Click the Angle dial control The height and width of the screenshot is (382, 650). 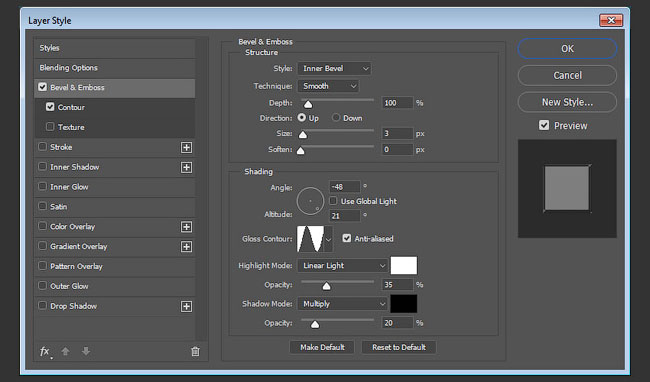coord(310,201)
